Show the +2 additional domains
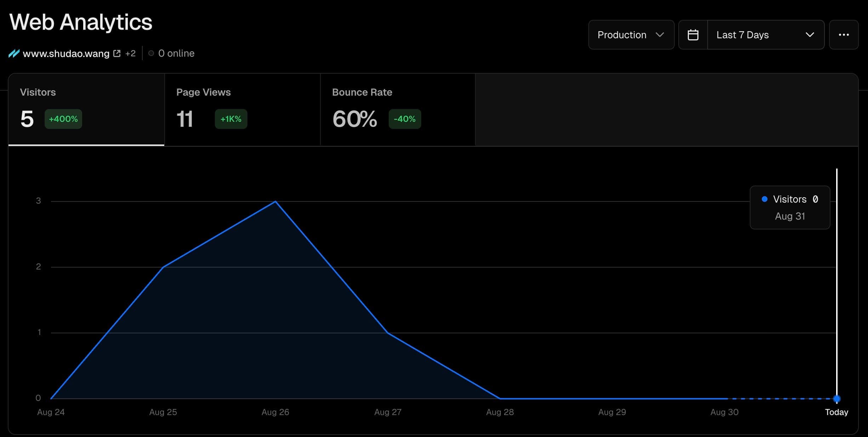Image resolution: width=868 pixels, height=437 pixels. click(x=130, y=53)
